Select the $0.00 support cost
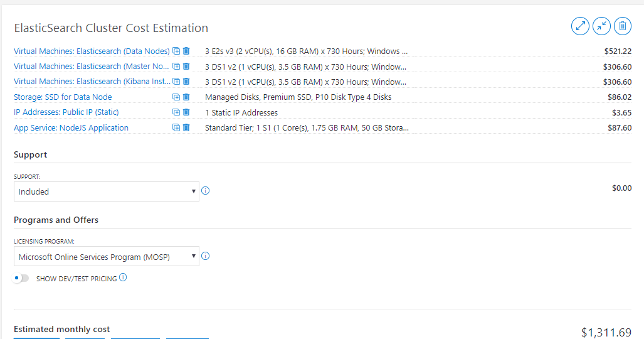Screen dimensions: 644x339 (x=622, y=188)
